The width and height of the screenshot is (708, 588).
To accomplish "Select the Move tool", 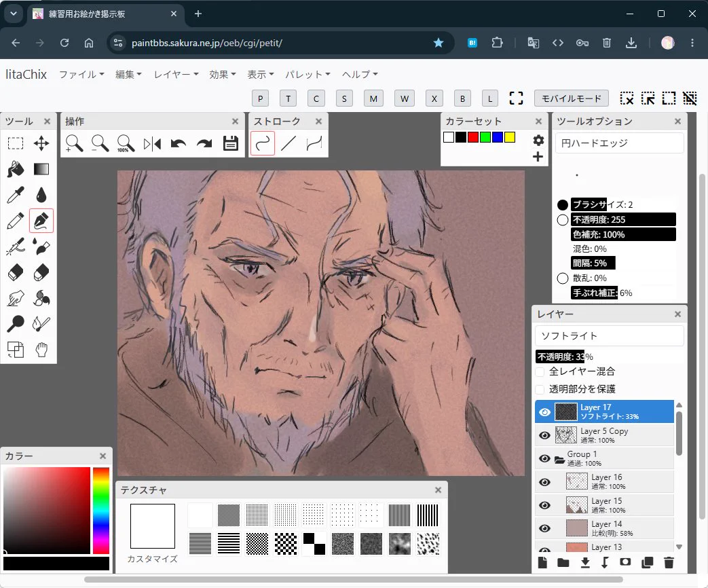I will [41, 144].
